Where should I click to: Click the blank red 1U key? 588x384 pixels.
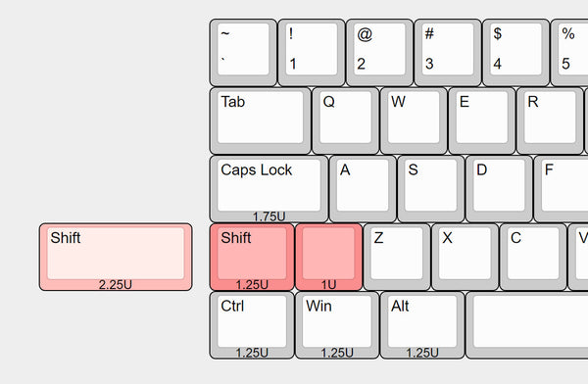tap(329, 257)
